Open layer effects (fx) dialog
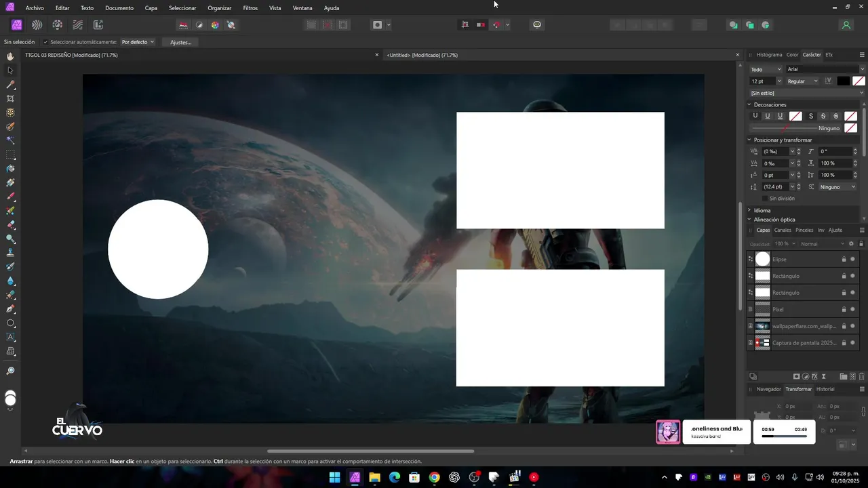This screenshot has height=488, width=868. coord(814,376)
